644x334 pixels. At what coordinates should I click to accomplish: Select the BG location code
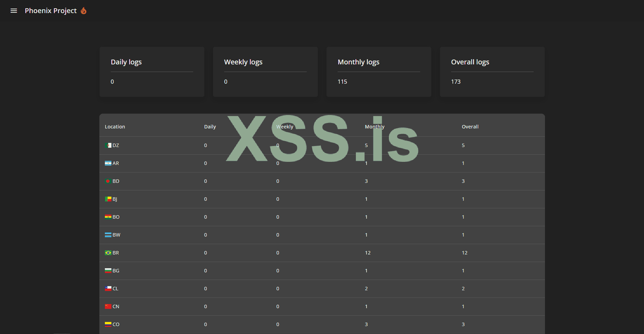[116, 271]
